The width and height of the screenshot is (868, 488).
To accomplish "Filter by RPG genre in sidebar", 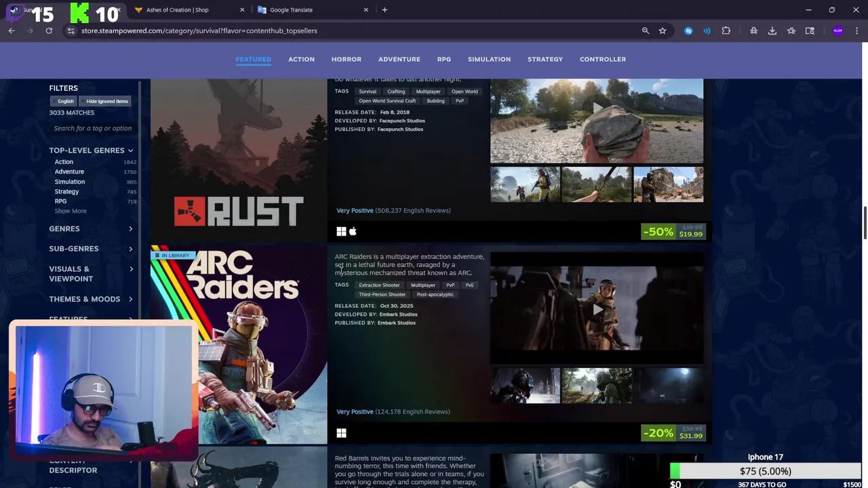I will coord(60,201).
